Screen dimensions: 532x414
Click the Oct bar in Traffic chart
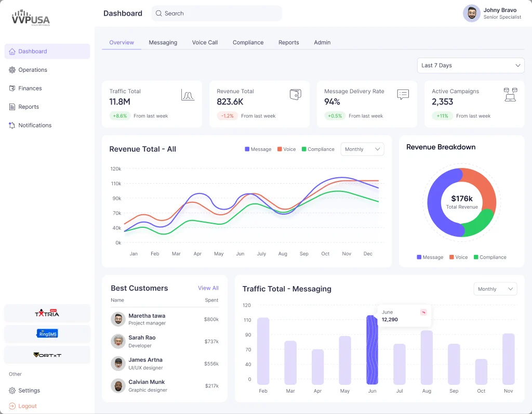pos(481,371)
